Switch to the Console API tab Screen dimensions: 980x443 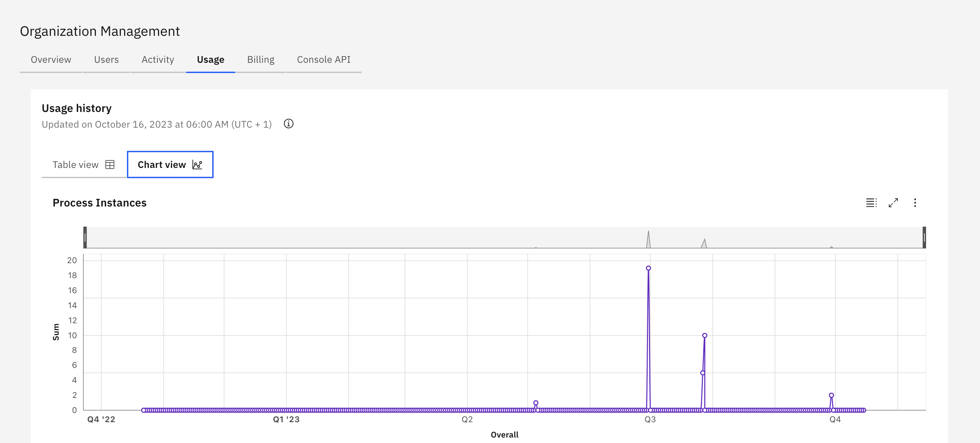(x=323, y=59)
